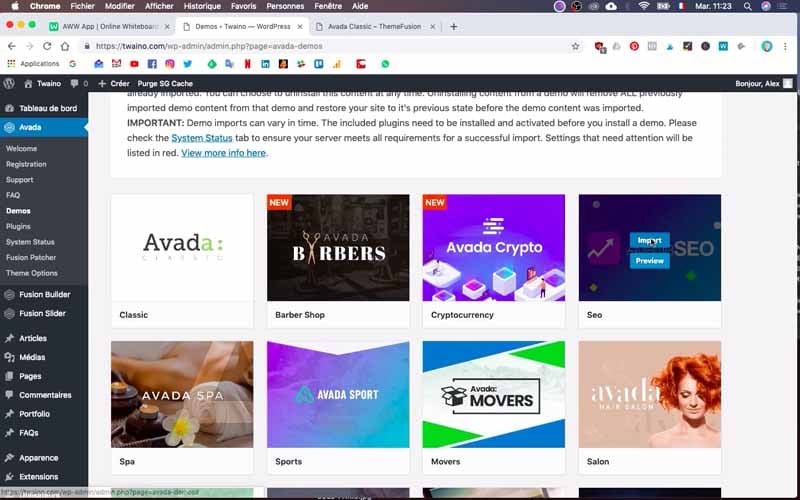Open Avada Registration submenu item
Viewport: 800px width, 500px height.
click(x=26, y=164)
